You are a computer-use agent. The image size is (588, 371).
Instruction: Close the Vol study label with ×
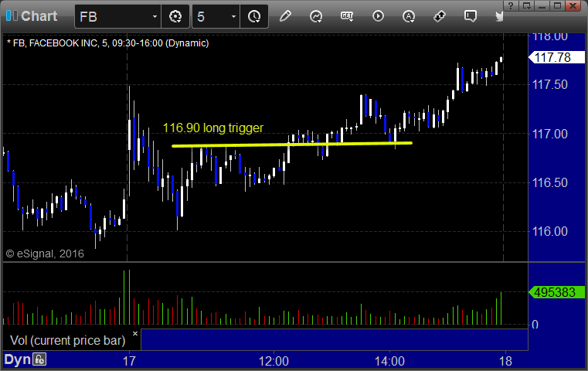pos(135,333)
